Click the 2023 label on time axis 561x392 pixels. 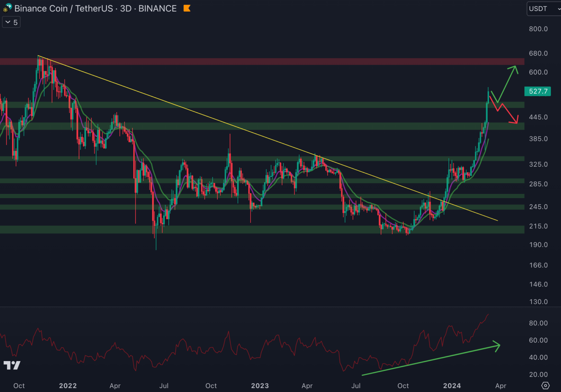(260, 385)
